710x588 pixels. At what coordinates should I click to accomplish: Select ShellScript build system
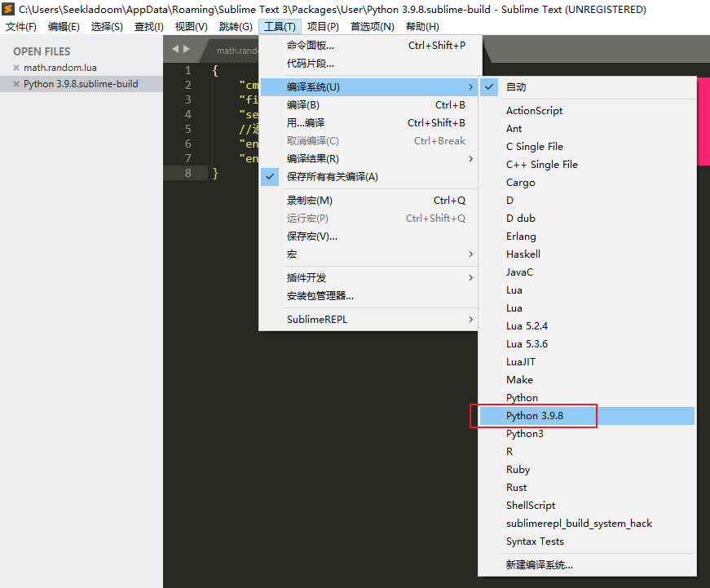coord(587,506)
